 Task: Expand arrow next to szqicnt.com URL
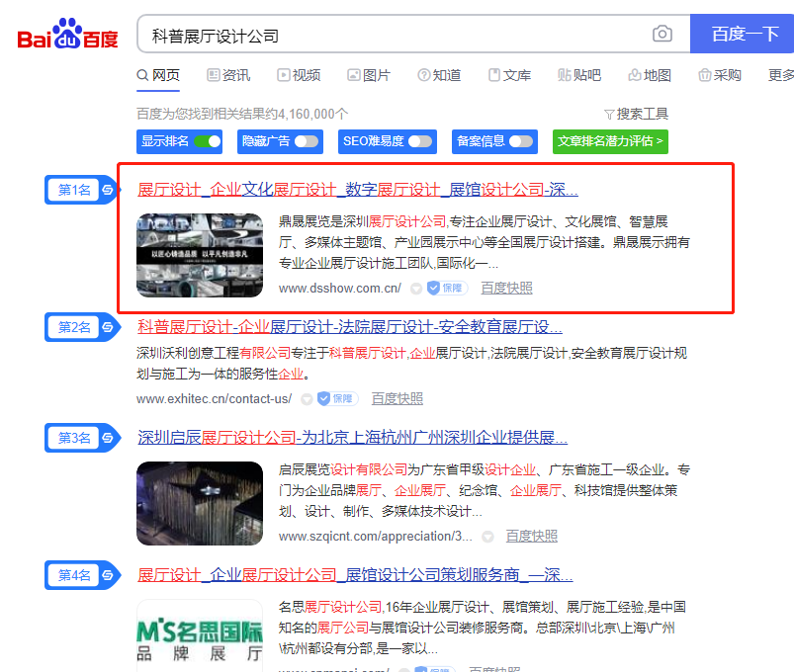[487, 537]
